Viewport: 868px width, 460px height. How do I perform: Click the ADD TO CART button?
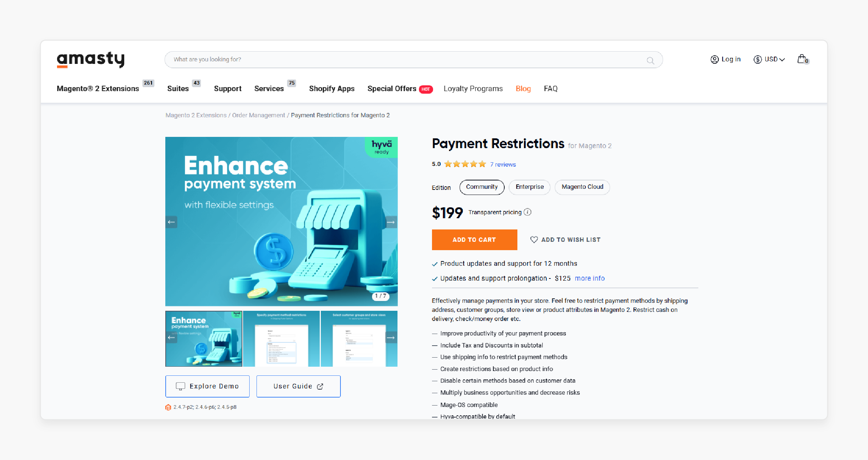[474, 240]
